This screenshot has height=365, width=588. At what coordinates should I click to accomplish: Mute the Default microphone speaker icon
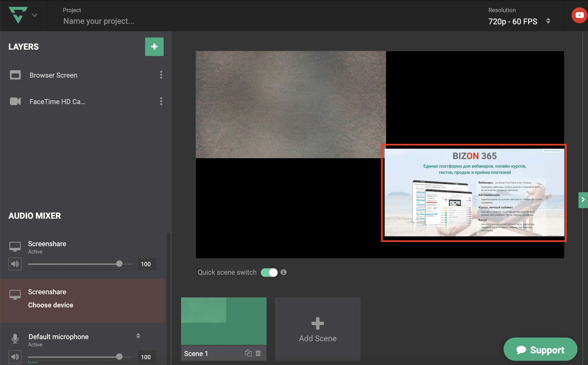[15, 357]
